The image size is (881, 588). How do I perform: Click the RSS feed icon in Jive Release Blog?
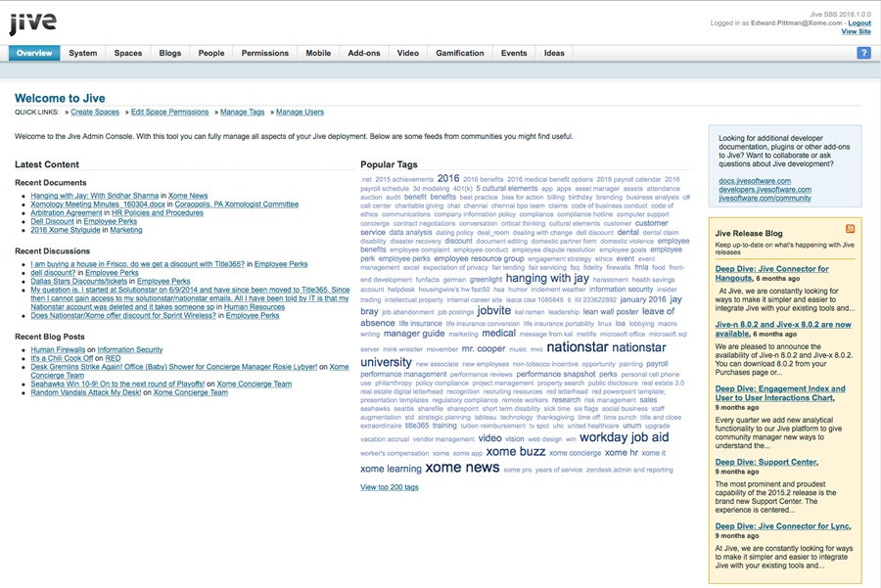click(850, 229)
